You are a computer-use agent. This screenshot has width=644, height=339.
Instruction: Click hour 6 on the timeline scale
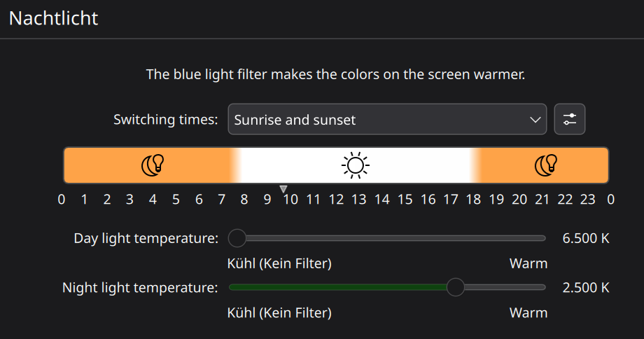coord(199,200)
